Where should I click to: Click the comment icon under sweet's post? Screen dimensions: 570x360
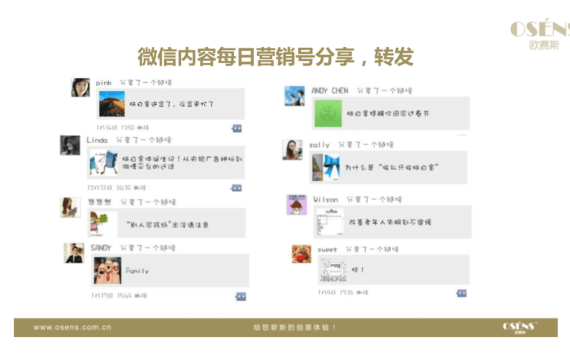(x=462, y=293)
